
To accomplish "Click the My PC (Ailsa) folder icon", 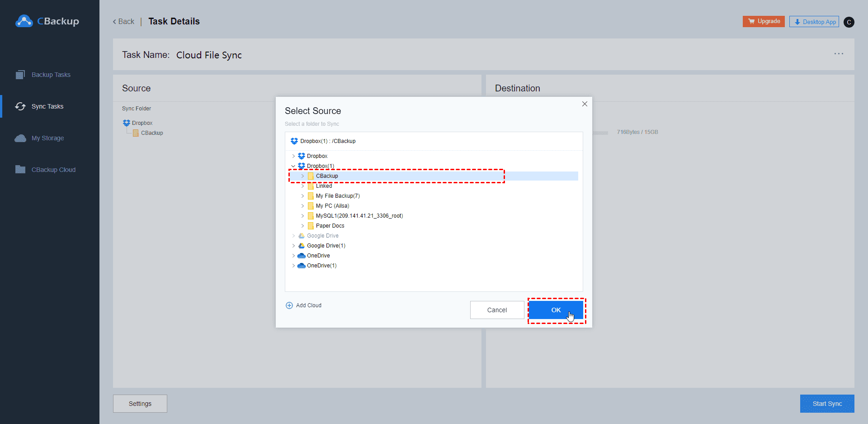I will [x=311, y=206].
